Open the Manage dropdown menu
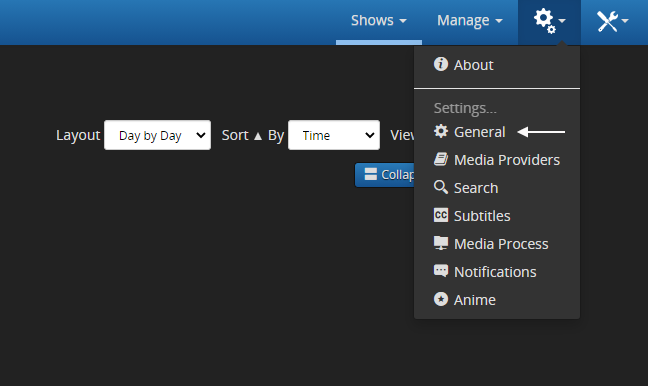 470,21
